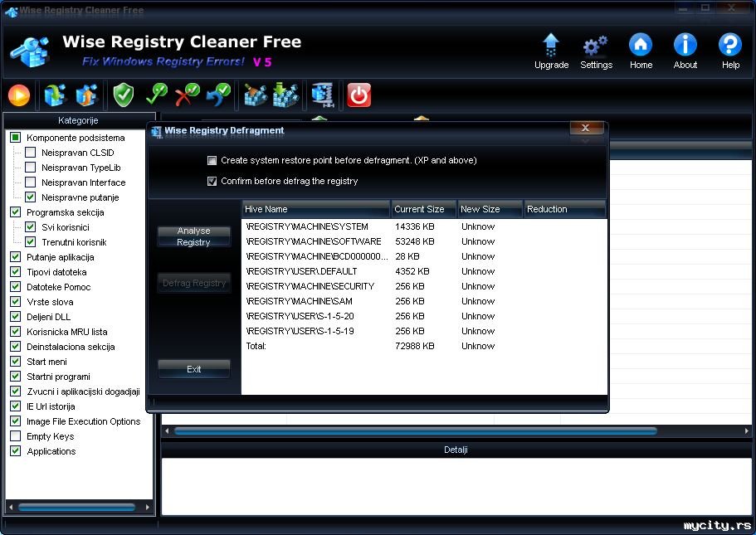Check the Empty Keys category

pos(16,436)
